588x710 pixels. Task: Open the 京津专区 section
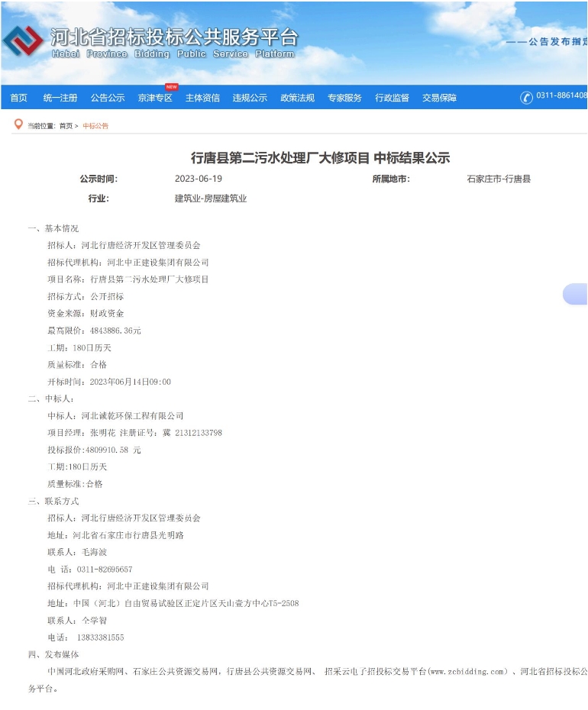(x=155, y=98)
